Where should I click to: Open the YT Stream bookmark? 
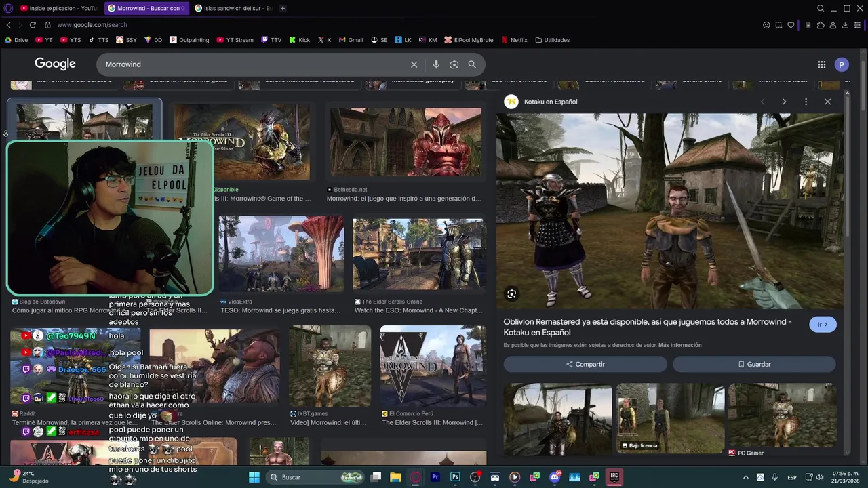235,40
